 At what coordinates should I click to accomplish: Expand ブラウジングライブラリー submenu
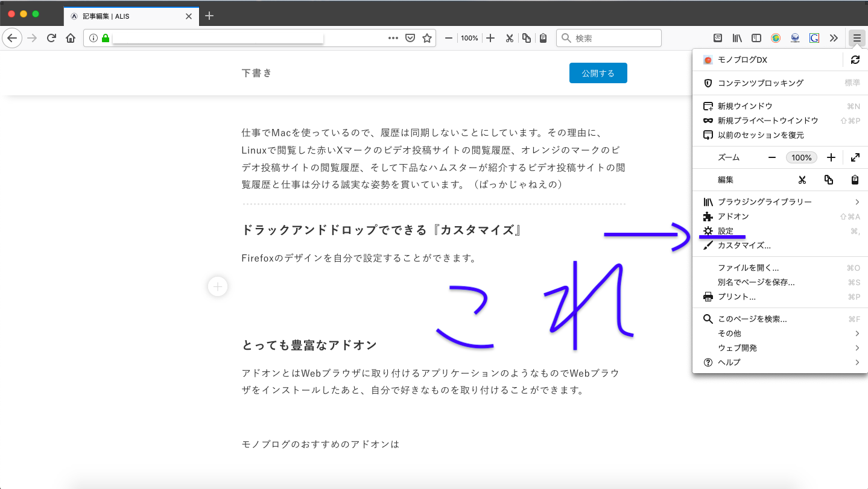click(x=780, y=202)
